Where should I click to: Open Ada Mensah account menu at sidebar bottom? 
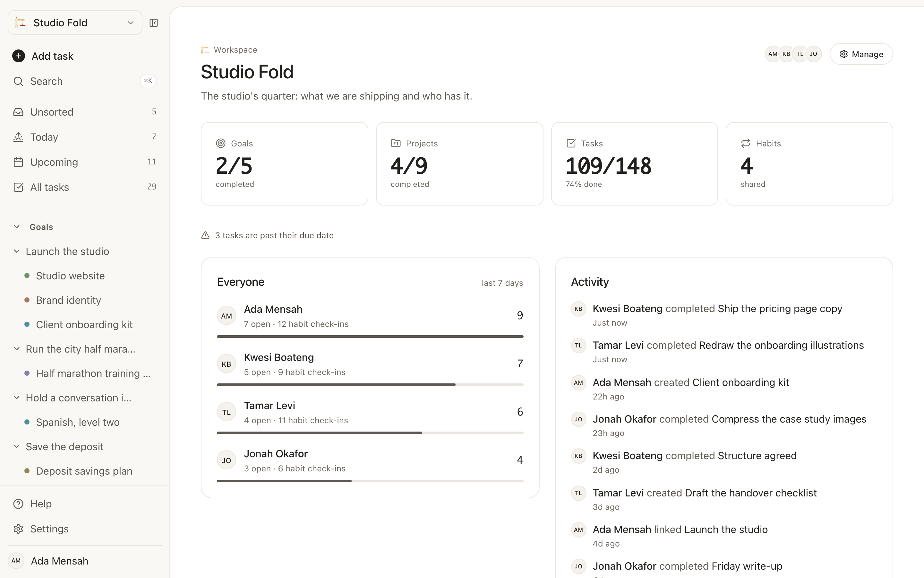[85, 561]
